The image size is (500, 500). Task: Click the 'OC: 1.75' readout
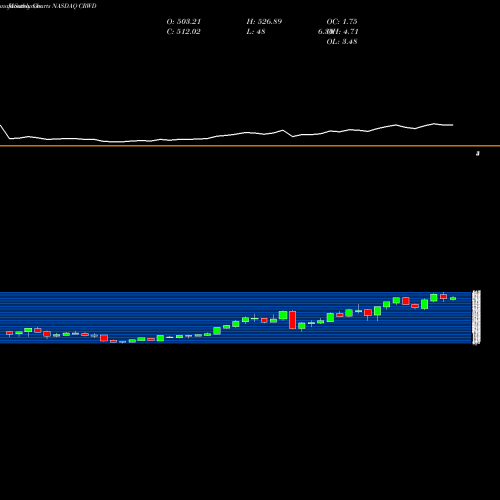pyautogui.click(x=342, y=22)
